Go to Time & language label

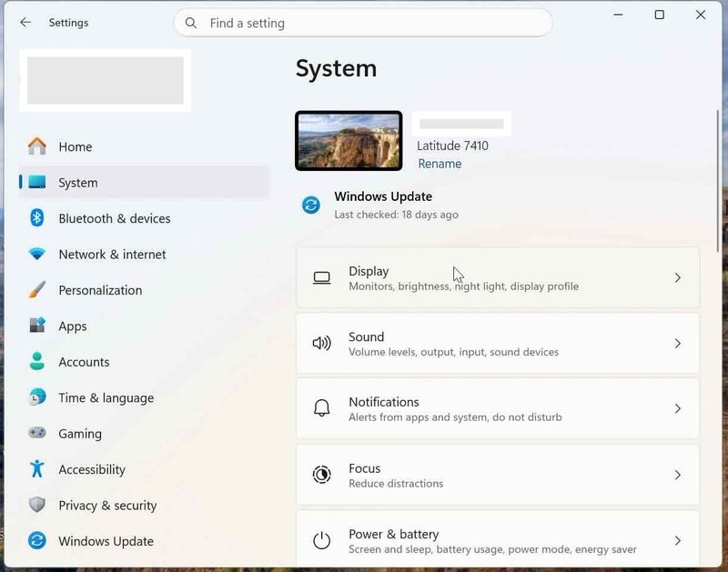click(x=106, y=398)
